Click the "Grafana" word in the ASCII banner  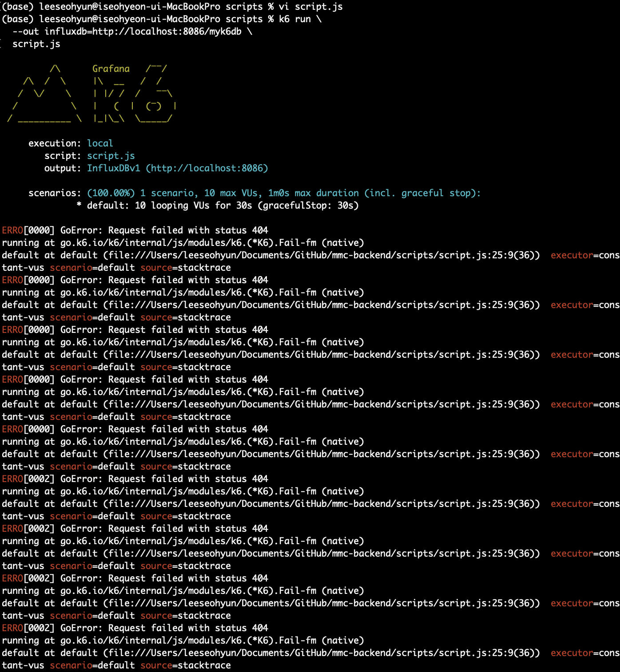click(x=111, y=69)
